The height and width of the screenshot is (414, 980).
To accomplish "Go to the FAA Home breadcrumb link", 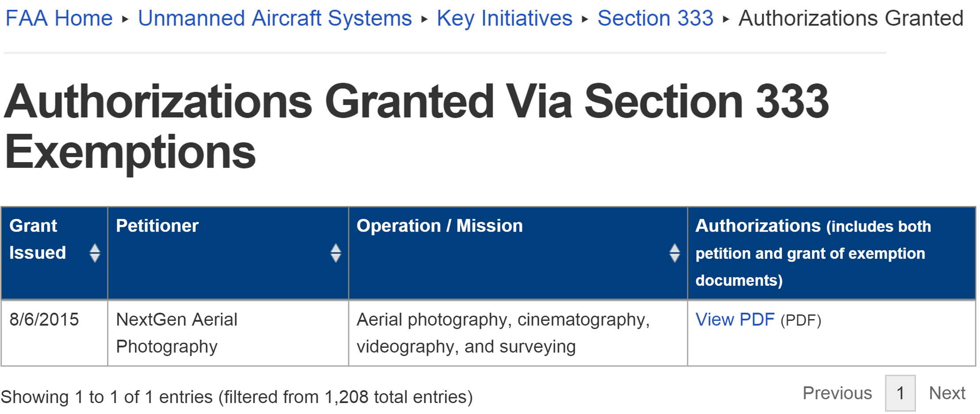I will pyautogui.click(x=59, y=19).
